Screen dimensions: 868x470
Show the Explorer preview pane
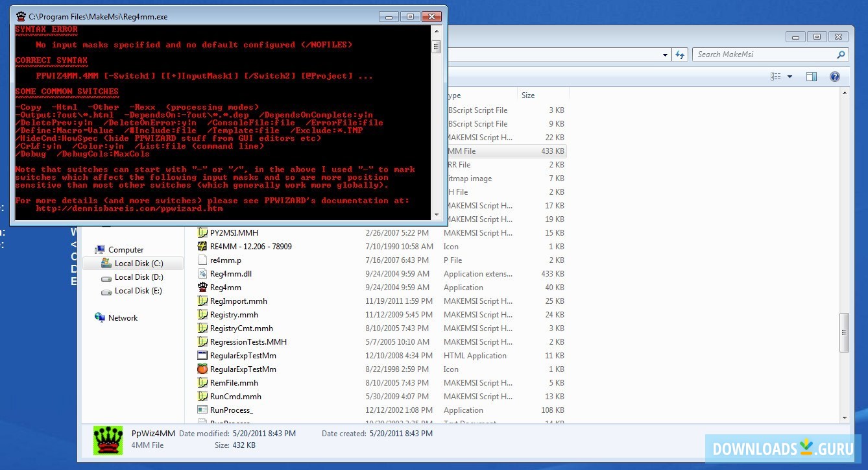pyautogui.click(x=811, y=77)
